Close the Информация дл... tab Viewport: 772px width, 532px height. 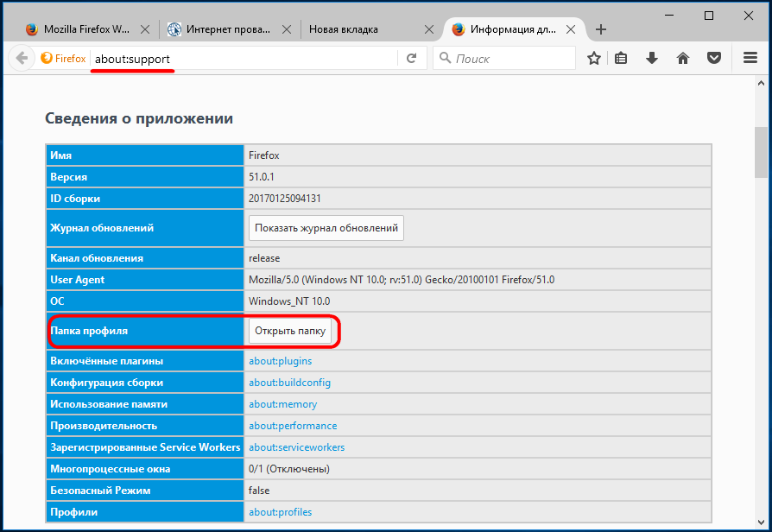coord(571,29)
